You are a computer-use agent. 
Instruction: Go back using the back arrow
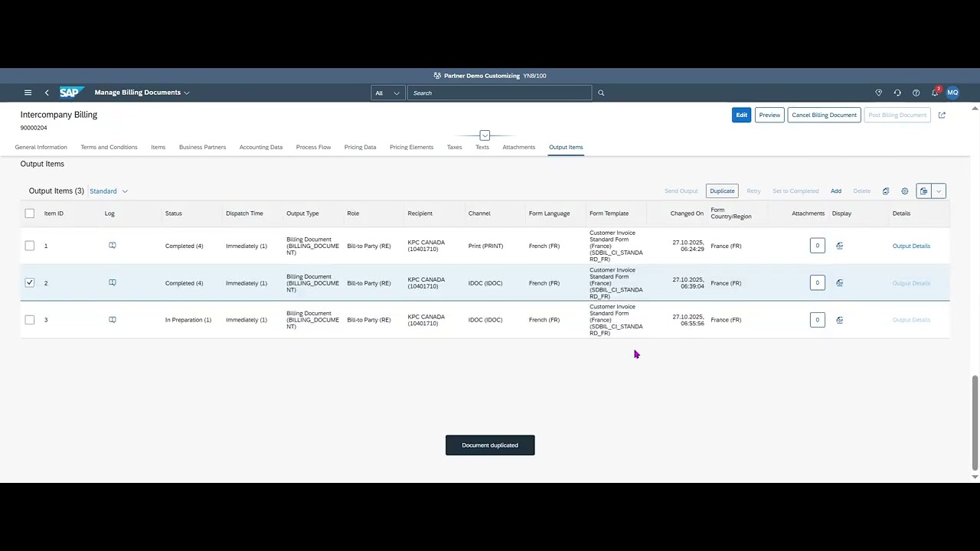click(47, 93)
